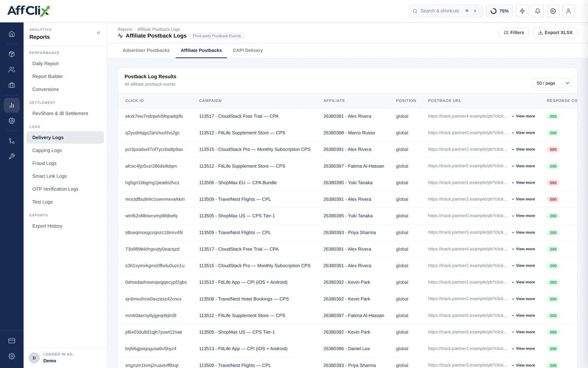This screenshot has width=588, height=368.
Task: Open the notifications bell
Action: (x=538, y=11)
